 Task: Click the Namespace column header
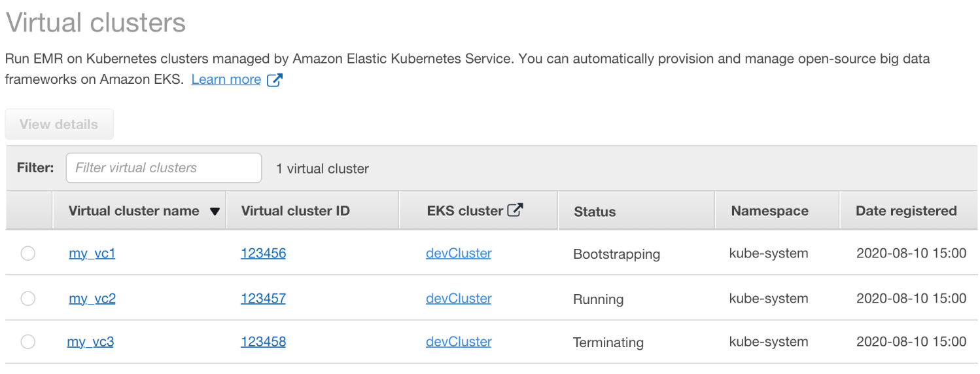pyautogui.click(x=769, y=211)
